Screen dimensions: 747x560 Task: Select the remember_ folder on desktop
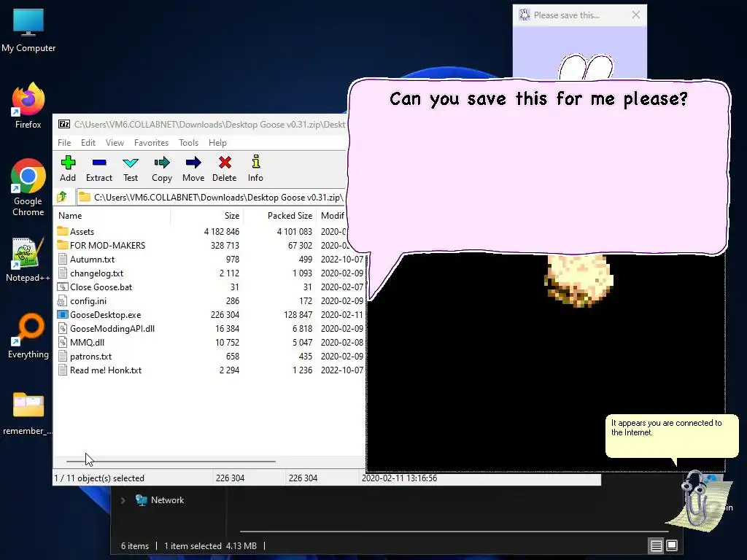[28, 413]
